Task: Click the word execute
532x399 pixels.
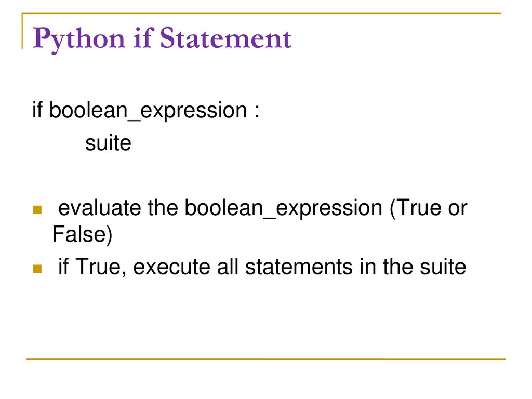Action: click(x=171, y=268)
